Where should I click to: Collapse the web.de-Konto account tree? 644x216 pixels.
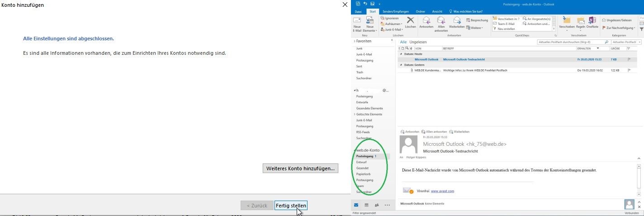(x=355, y=150)
